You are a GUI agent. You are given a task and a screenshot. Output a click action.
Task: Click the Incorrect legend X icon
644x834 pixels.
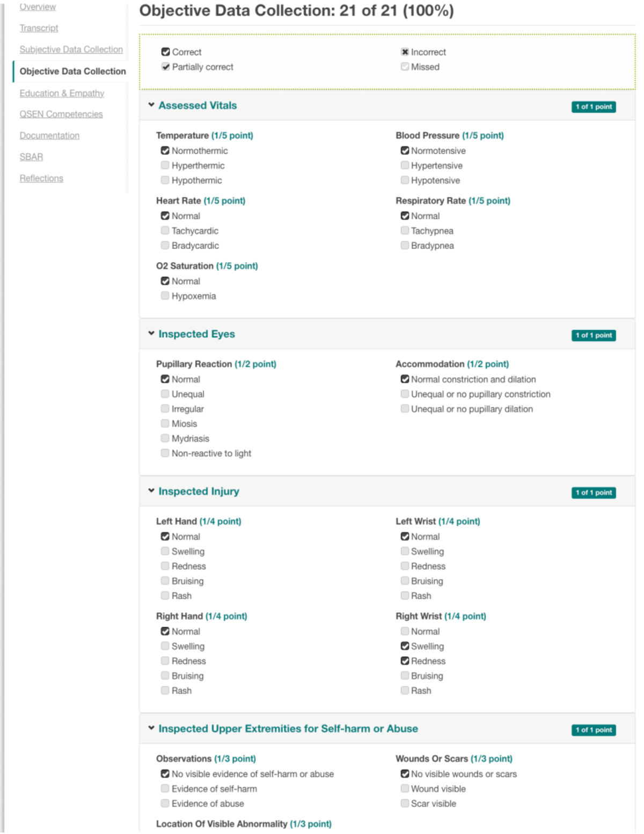[x=405, y=52]
